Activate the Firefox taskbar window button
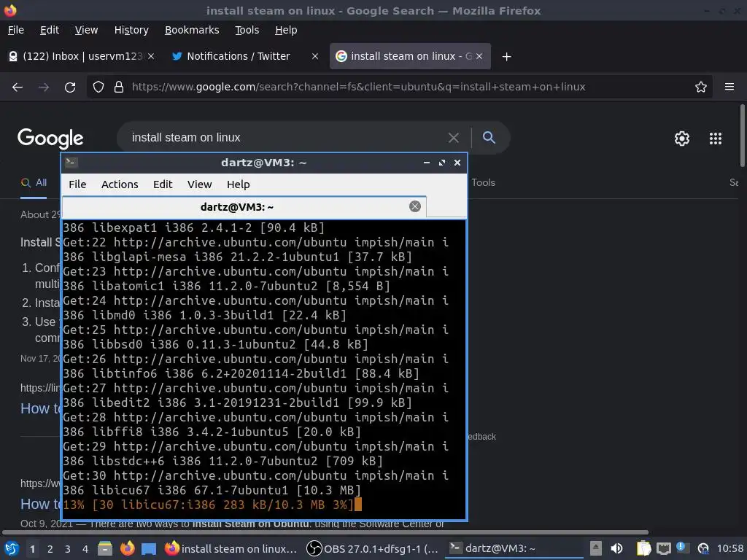The height and width of the screenshot is (560, 747). point(231,549)
